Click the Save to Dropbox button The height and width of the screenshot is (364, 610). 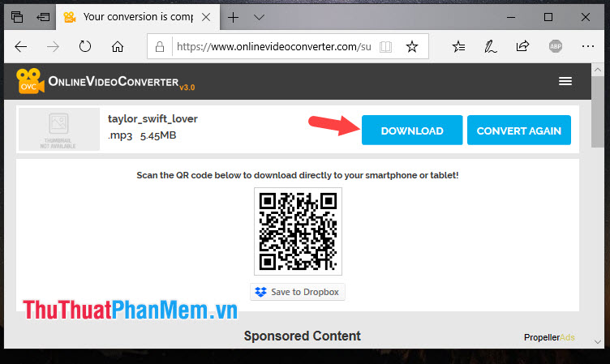coord(298,292)
